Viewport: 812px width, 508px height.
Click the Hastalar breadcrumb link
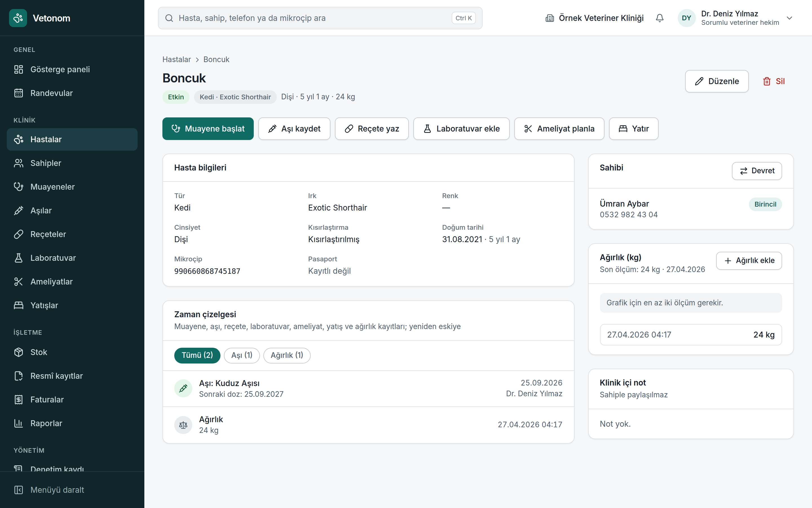(176, 60)
